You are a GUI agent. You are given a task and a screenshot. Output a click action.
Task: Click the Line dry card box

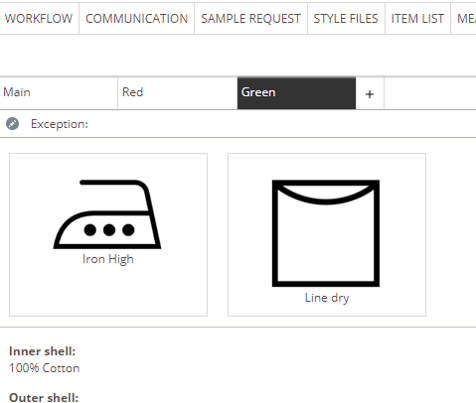(x=327, y=235)
